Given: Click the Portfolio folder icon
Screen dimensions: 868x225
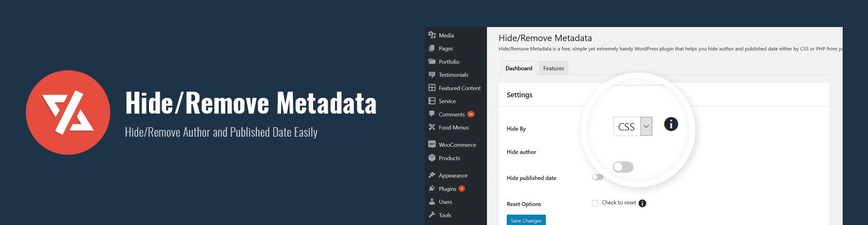Looking at the screenshot, I should coord(432,62).
